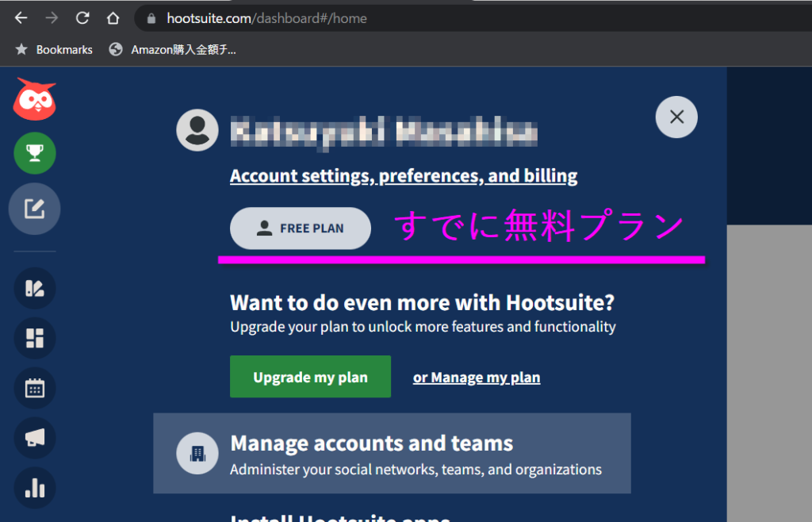This screenshot has height=522, width=812.
Task: Click the profile avatar icon
Action: click(x=197, y=130)
